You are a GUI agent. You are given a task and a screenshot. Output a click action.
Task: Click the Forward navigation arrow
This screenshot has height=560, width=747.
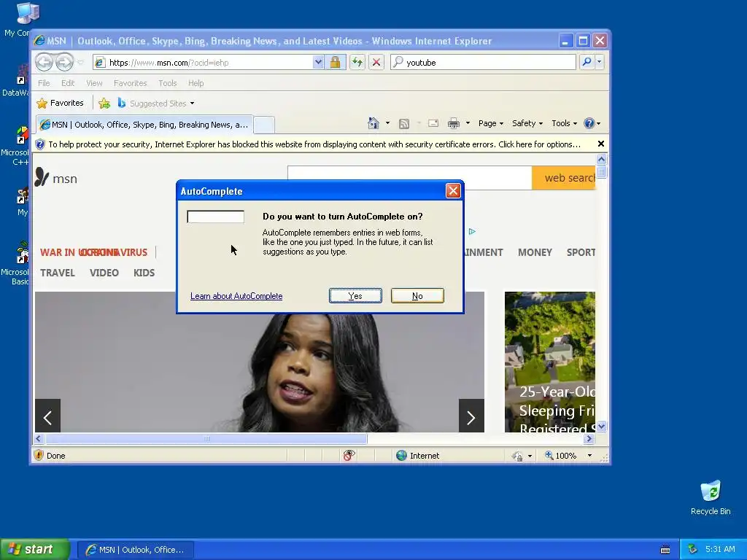click(64, 62)
